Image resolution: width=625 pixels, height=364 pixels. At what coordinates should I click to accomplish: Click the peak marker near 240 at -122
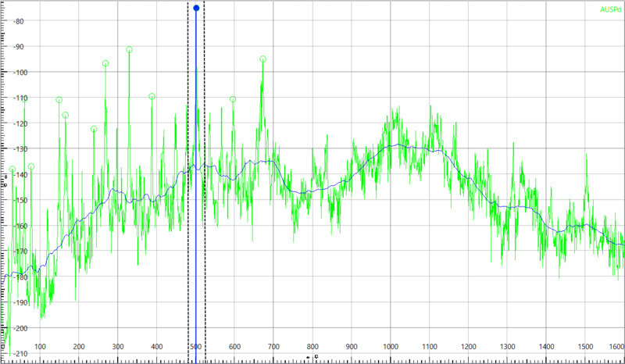pyautogui.click(x=94, y=129)
